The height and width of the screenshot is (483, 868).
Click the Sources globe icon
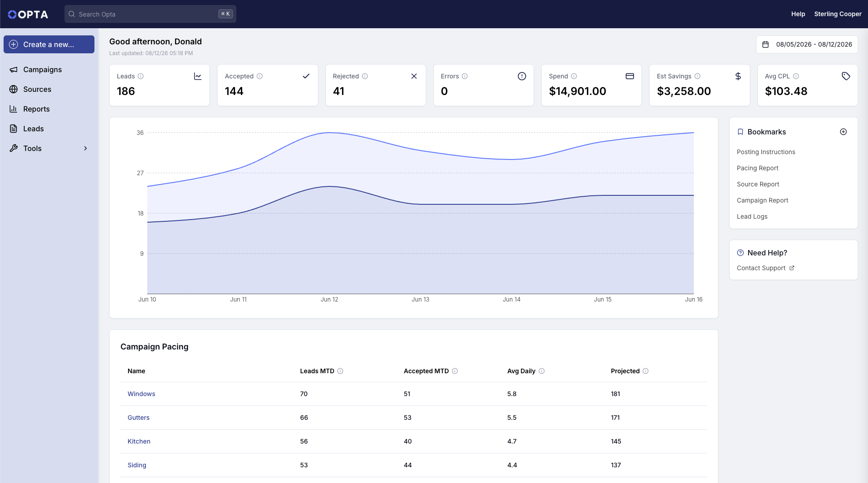pyautogui.click(x=14, y=89)
